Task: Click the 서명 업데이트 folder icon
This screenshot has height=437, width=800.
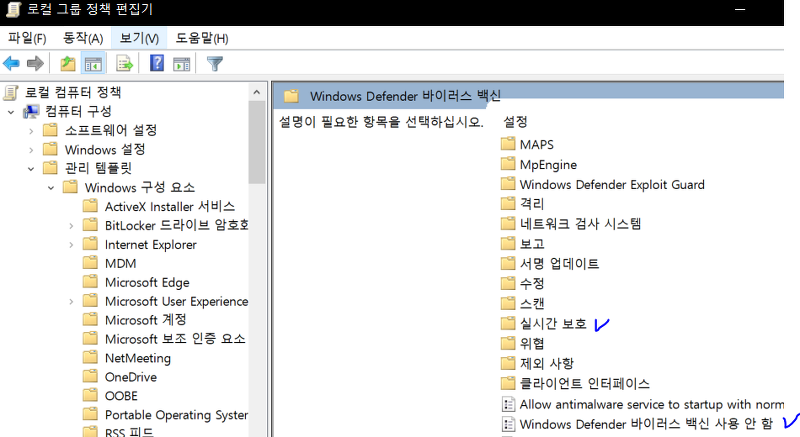Action: [x=508, y=264]
